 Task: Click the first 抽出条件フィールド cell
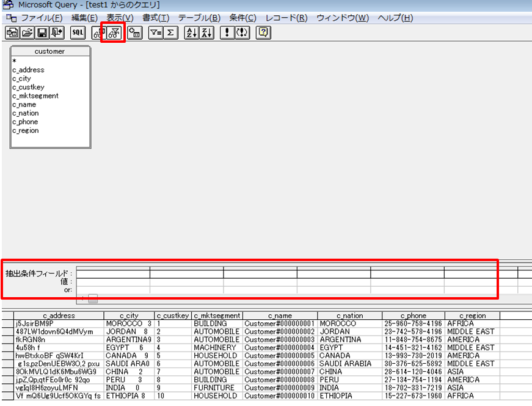click(113, 273)
